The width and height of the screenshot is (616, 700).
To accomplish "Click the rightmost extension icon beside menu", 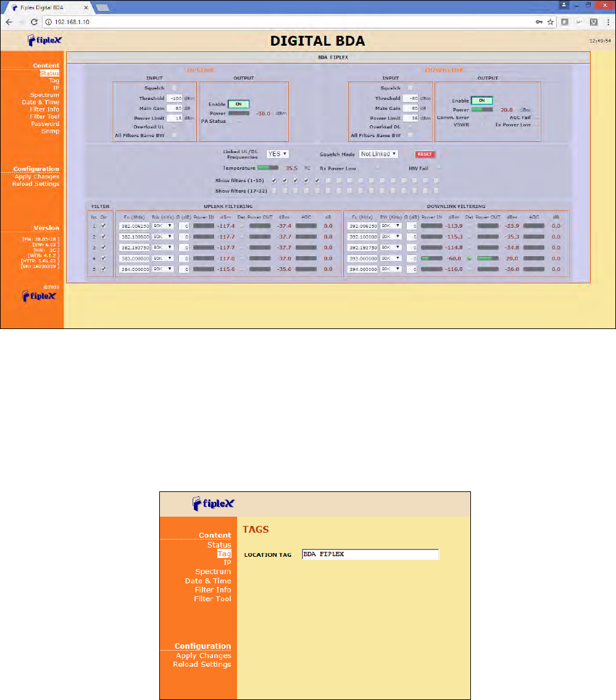I will (594, 22).
